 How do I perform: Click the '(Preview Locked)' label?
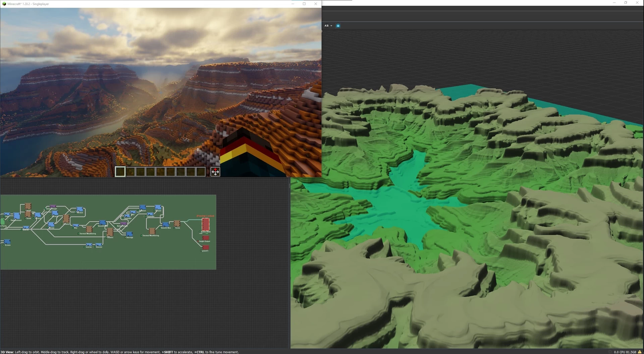coord(205,216)
